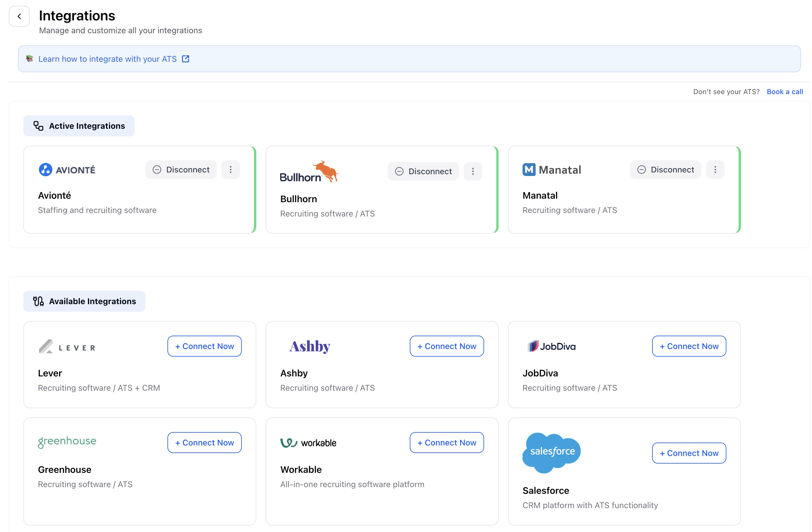The image size is (812, 532).
Task: Click the Avionté logo
Action: (x=67, y=170)
